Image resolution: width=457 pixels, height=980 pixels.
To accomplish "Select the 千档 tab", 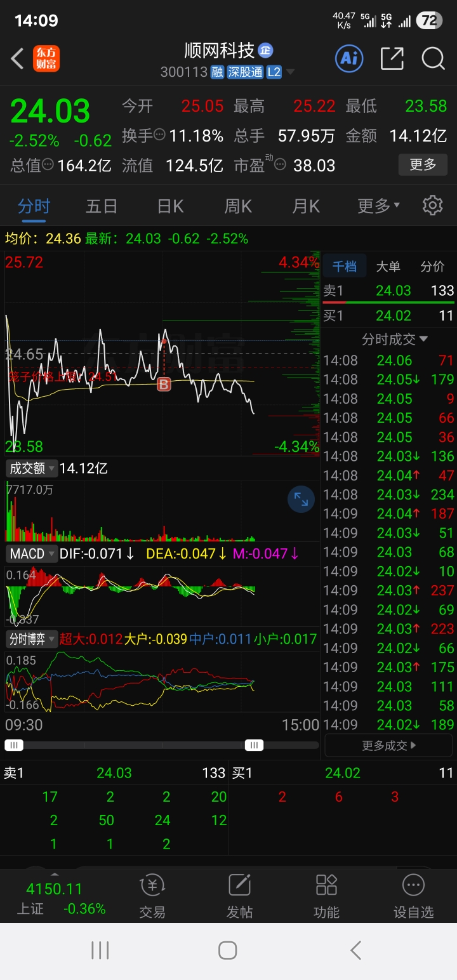I will [x=345, y=267].
